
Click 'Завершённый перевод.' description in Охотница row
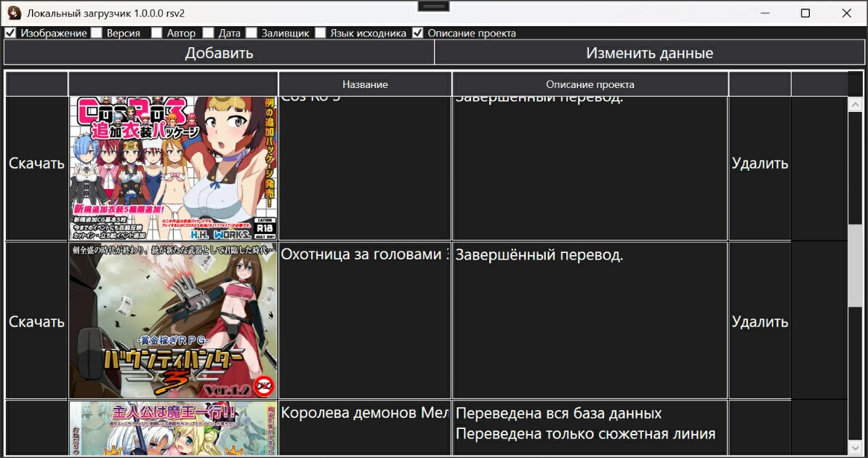[539, 254]
